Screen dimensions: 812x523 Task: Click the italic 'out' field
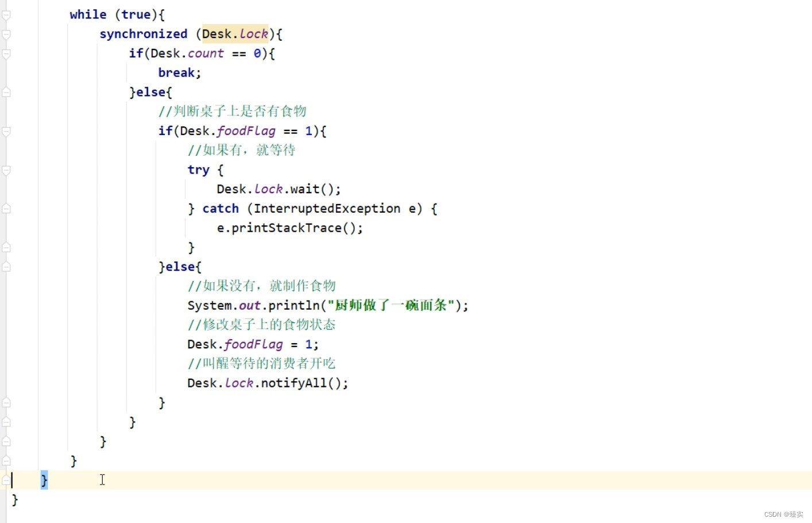[250, 305]
